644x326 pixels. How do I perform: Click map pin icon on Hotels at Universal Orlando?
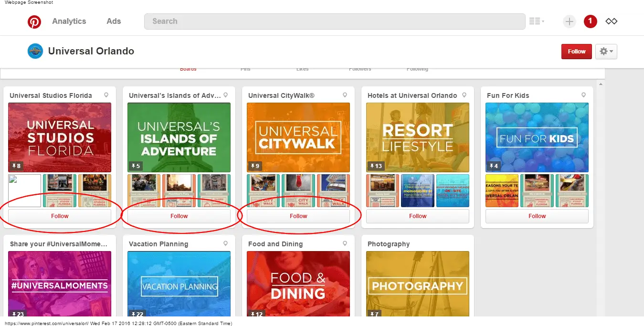click(x=465, y=95)
